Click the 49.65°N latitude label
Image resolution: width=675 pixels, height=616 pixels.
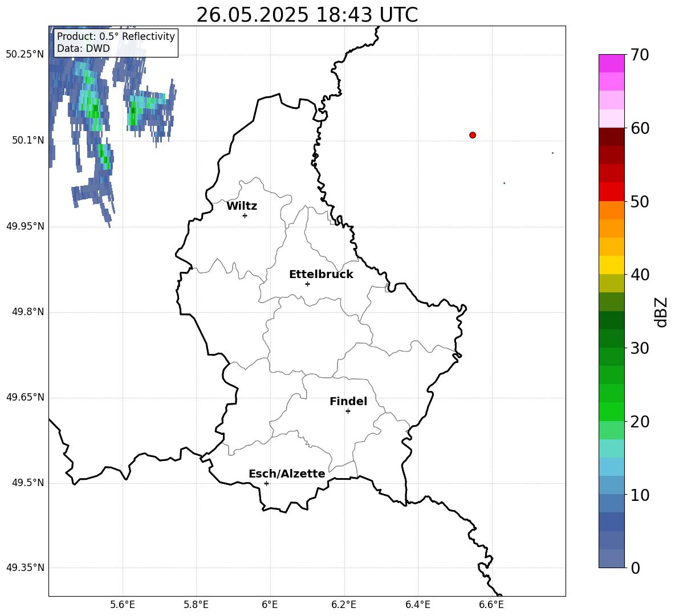25,397
